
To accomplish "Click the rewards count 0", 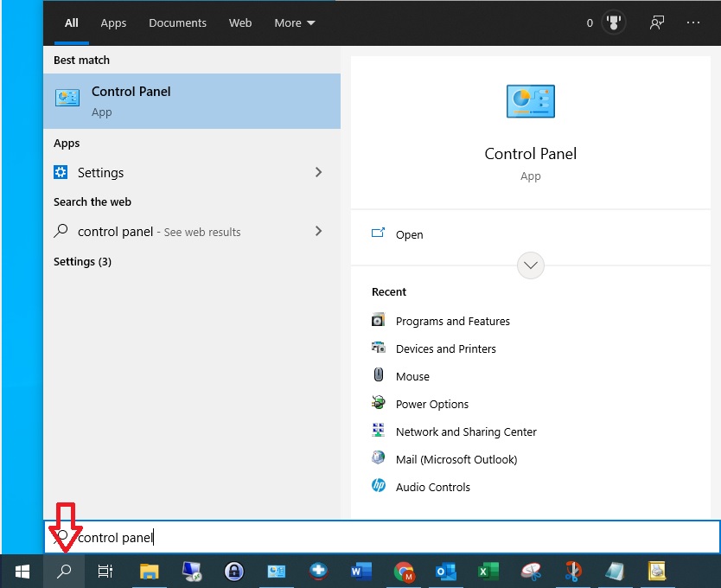I will pos(590,23).
